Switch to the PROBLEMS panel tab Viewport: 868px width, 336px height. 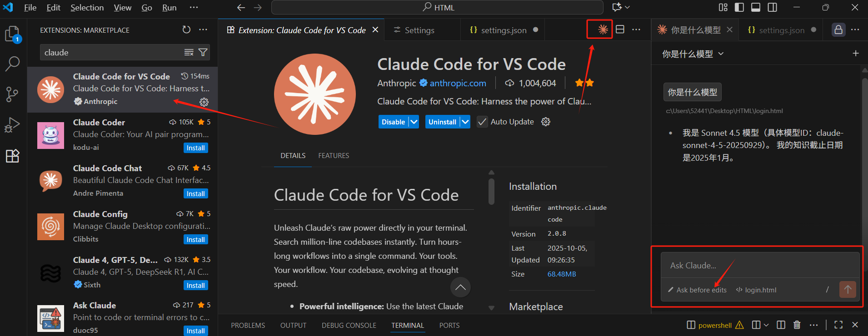[248, 325]
